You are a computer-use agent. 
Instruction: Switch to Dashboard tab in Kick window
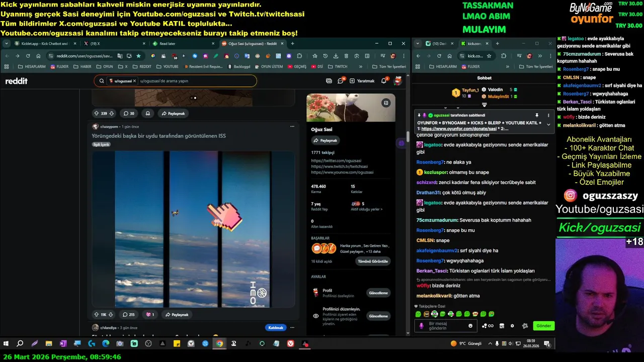[439, 44]
